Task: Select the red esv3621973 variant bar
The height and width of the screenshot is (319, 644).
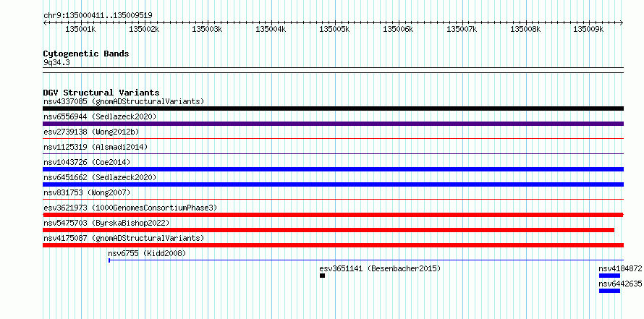Action: coord(333,215)
